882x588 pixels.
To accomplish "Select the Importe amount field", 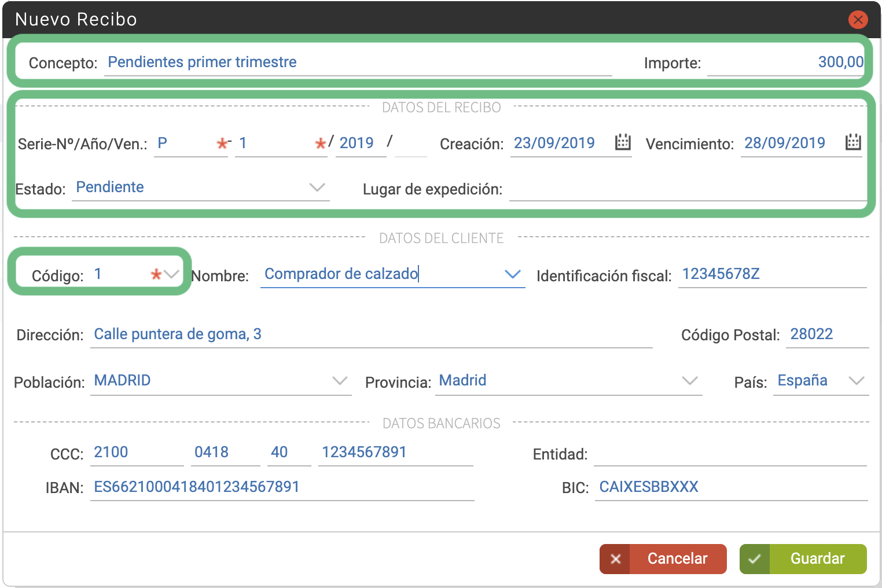I will (786, 63).
